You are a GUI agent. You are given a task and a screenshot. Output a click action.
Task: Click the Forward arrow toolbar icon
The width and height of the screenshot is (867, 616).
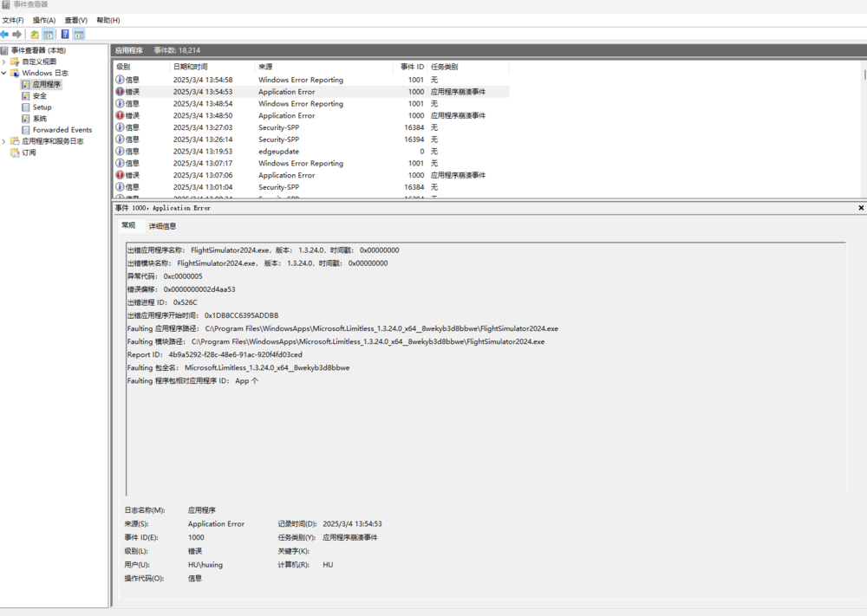17,35
